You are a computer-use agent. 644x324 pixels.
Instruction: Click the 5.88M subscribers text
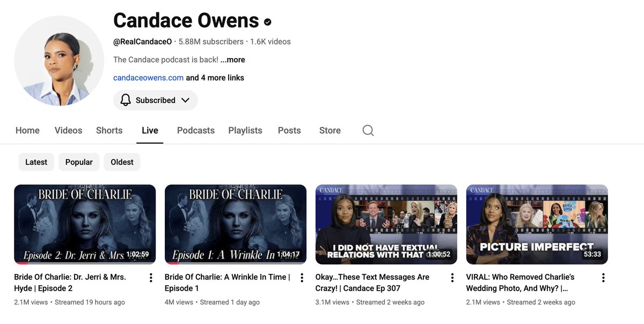[x=211, y=41]
